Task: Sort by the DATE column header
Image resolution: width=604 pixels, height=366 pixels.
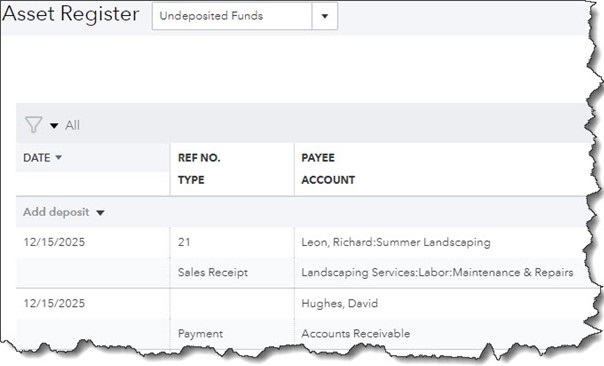Action: point(37,158)
